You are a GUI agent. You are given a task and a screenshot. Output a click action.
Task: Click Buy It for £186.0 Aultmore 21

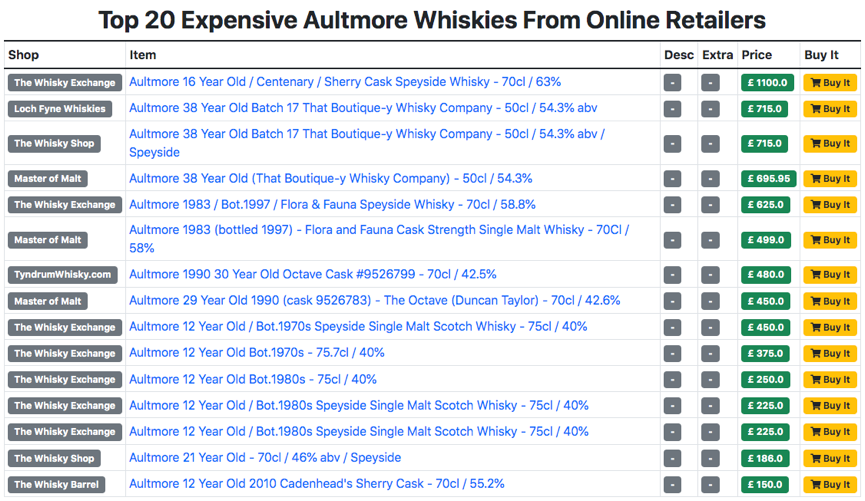[829, 458]
